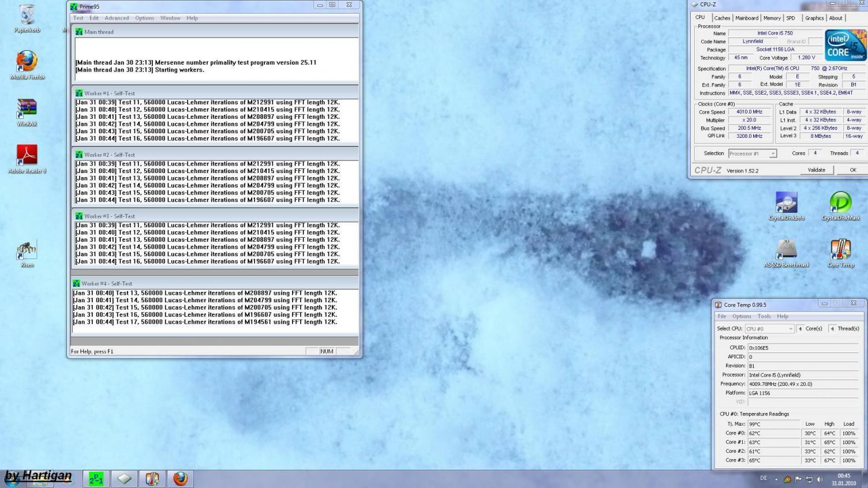868x488 pixels.
Task: Launch Mozilla Firefox from the desktop
Action: click(27, 65)
